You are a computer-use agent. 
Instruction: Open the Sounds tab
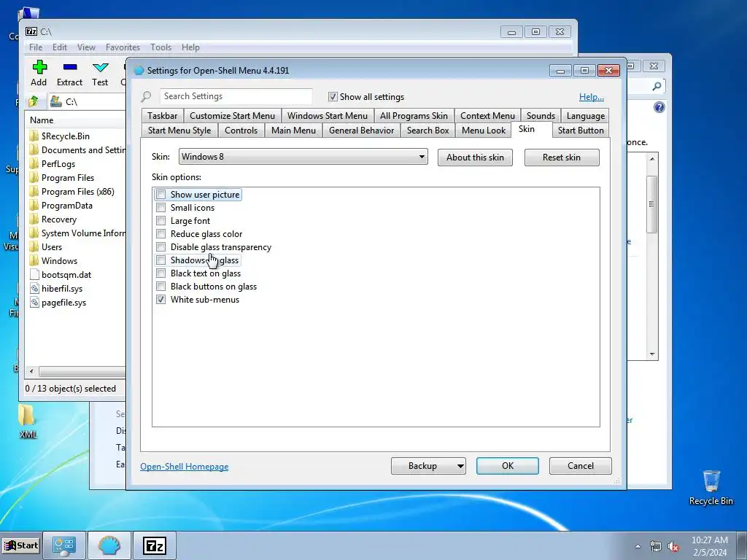(x=541, y=116)
